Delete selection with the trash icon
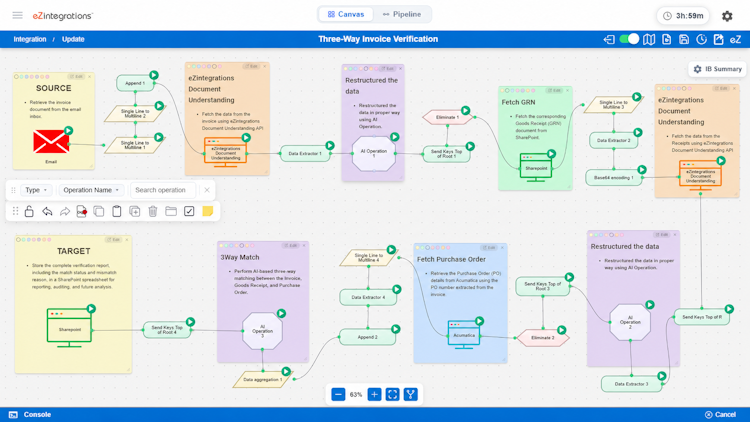The height and width of the screenshot is (422, 750). pos(153,211)
